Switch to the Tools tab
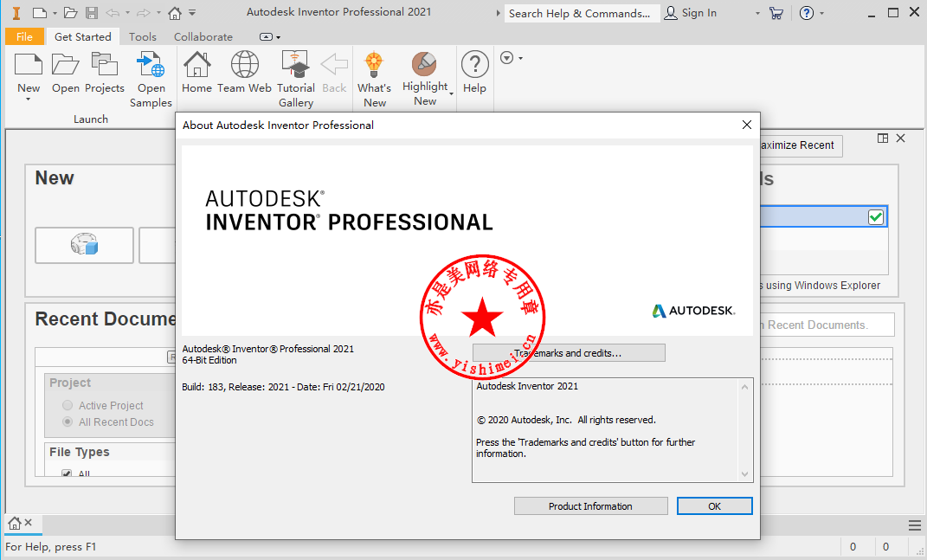The height and width of the screenshot is (560, 927). (x=143, y=36)
